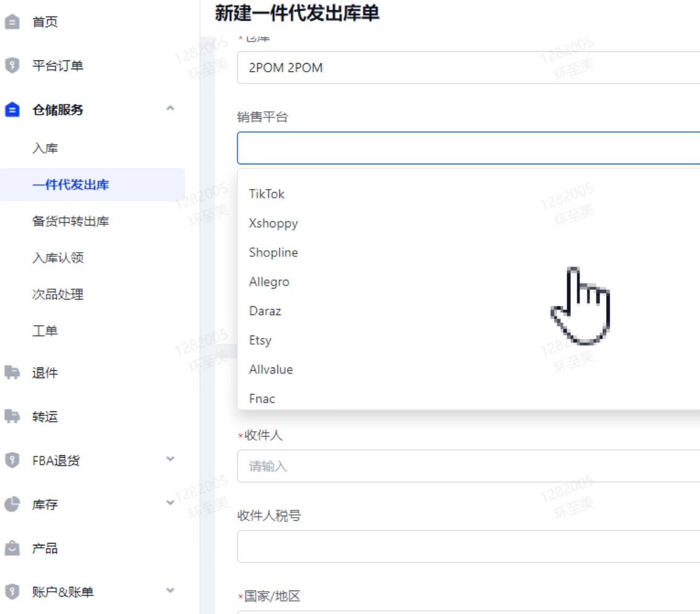Click the shield icon beside 平台订单
The height and width of the screenshot is (614, 700).
tap(12, 65)
